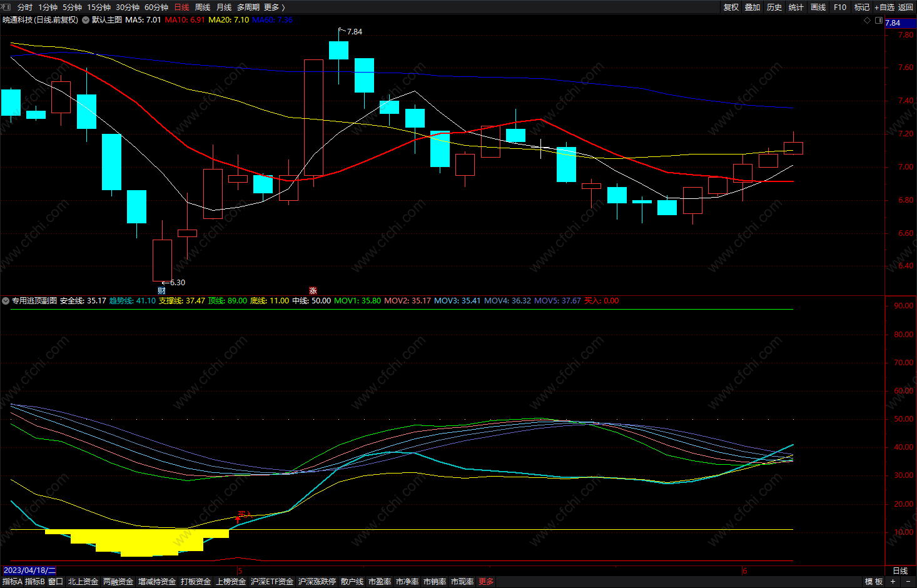Select the 30分钟 period
This screenshot has height=588, width=917.
(x=128, y=8)
